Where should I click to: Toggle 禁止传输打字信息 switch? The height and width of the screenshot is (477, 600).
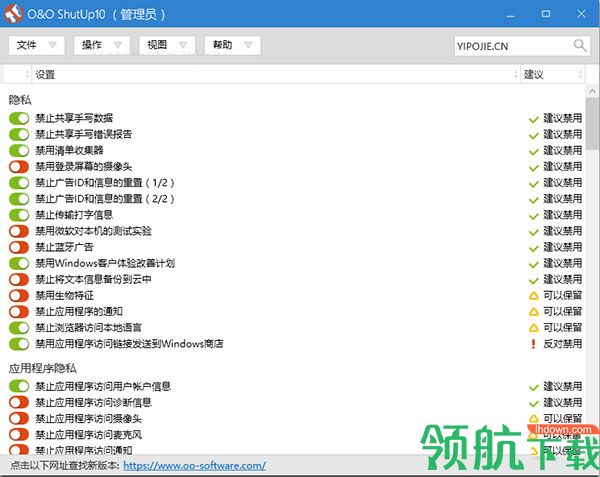pyautogui.click(x=19, y=215)
